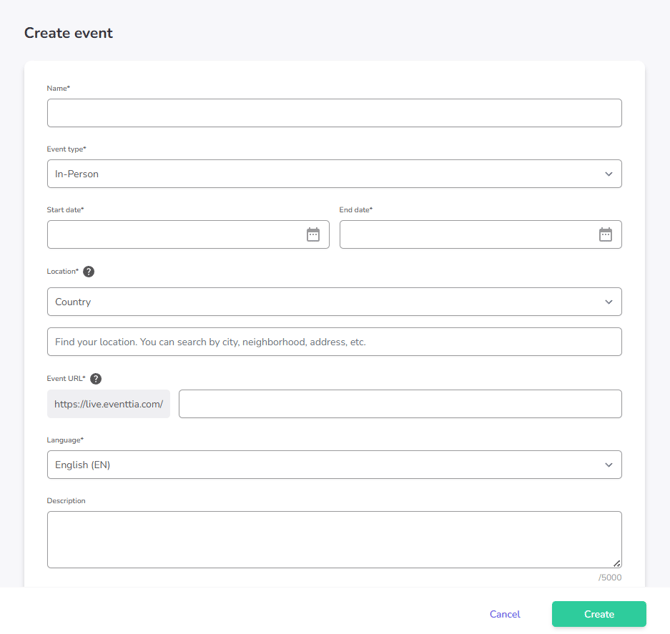Open the Start date calendar picker icon
This screenshot has width=670, height=634.
[x=313, y=234]
